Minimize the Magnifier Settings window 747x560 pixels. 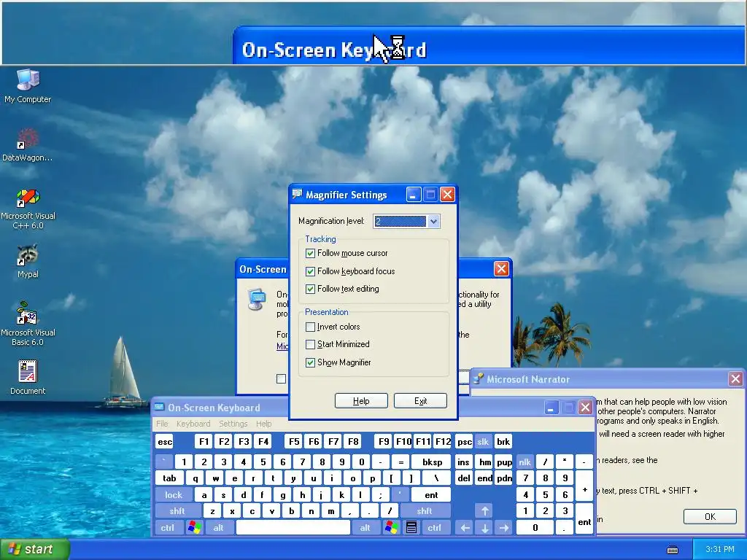413,194
